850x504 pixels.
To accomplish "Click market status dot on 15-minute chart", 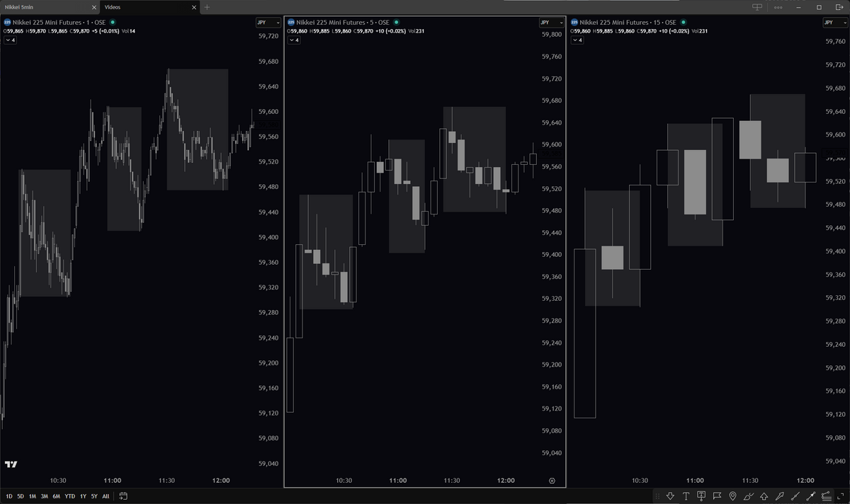I will 683,23.
